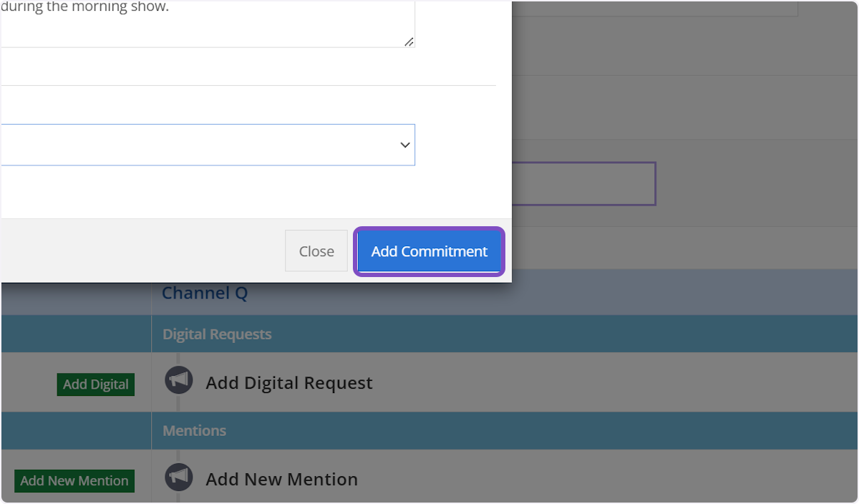Image resolution: width=859 pixels, height=504 pixels.
Task: Click the Mentions section header
Action: click(194, 431)
